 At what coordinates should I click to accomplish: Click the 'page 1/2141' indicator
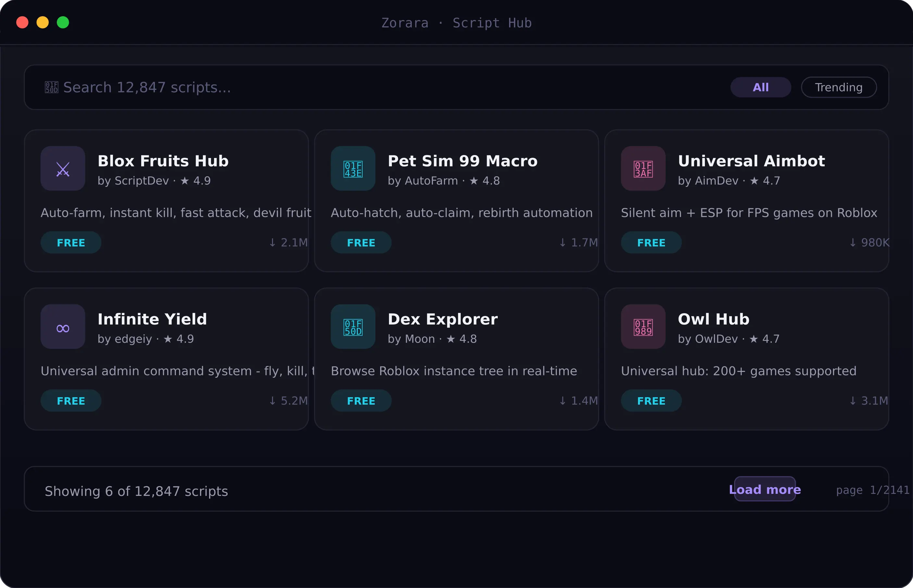coord(873,490)
